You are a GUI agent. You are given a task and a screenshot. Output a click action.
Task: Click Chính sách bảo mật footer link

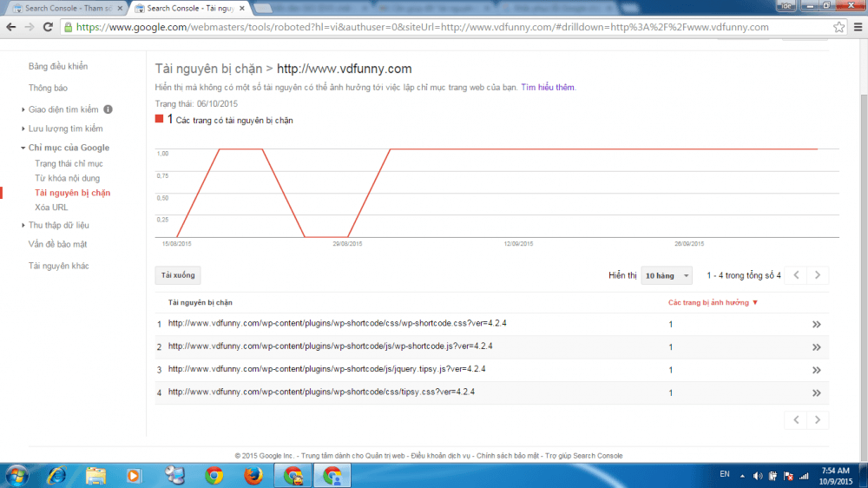point(508,456)
